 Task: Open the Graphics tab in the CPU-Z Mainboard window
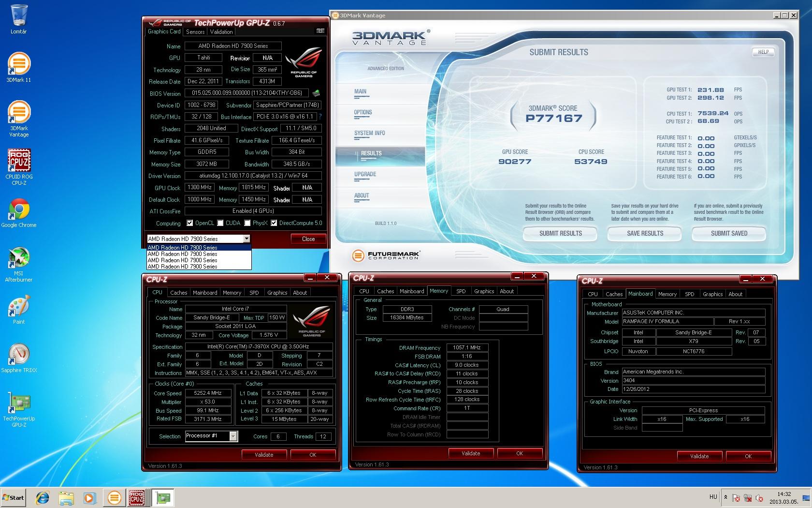[x=713, y=294]
